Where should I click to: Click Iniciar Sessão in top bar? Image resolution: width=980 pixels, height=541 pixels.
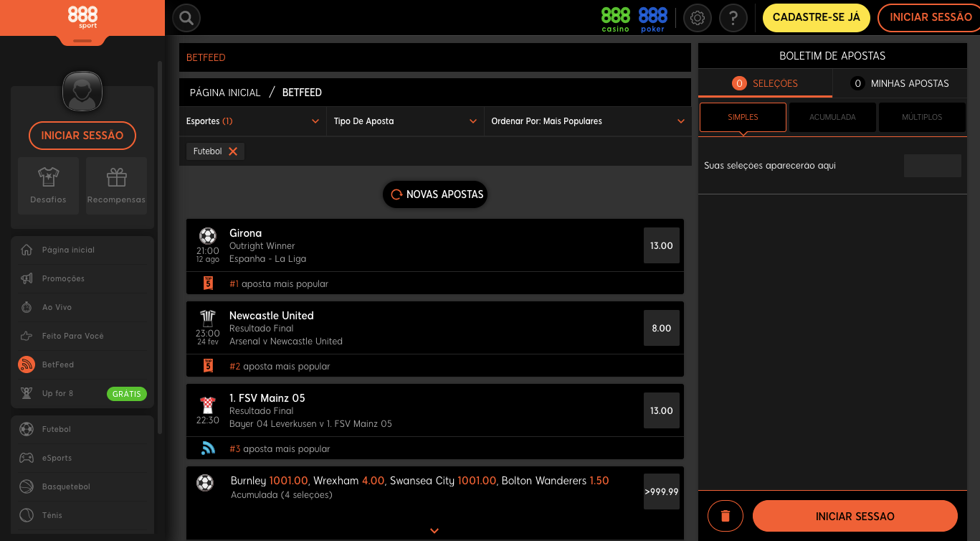[929, 18]
